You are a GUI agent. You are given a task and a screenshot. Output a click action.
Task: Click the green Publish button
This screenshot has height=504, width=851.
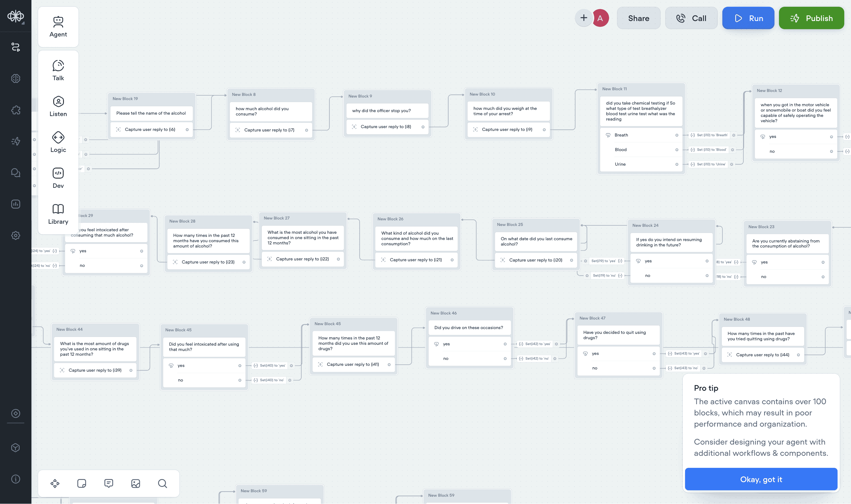tap(811, 18)
